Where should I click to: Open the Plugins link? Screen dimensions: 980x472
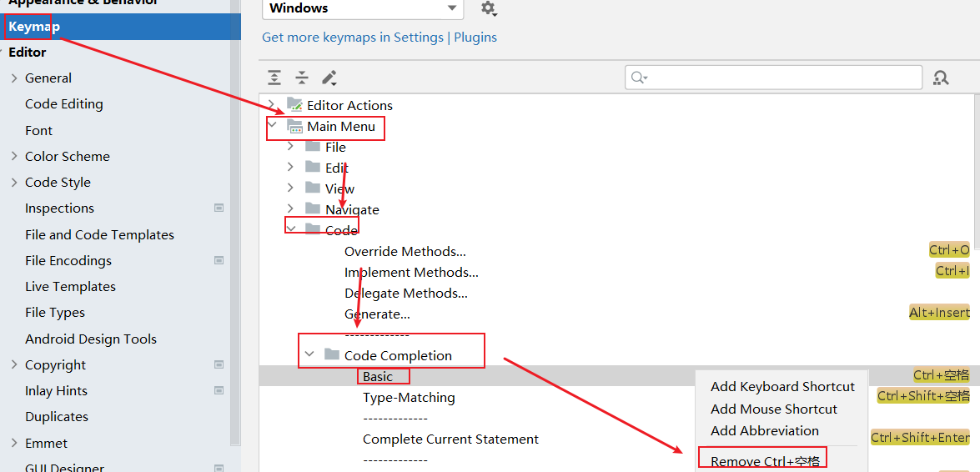(475, 37)
